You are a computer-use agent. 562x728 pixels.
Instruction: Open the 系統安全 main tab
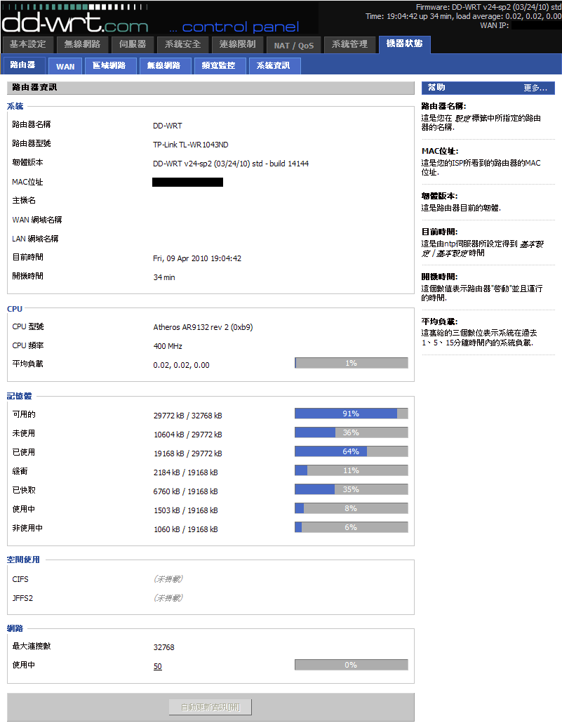pyautogui.click(x=183, y=44)
